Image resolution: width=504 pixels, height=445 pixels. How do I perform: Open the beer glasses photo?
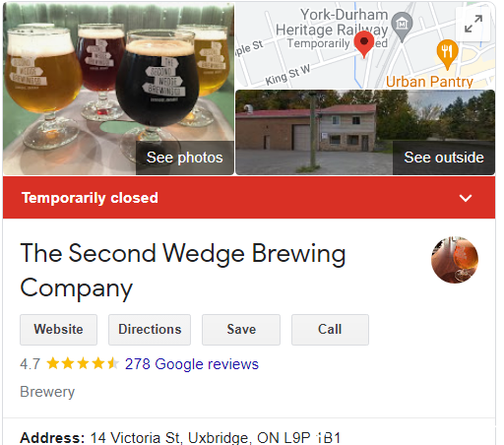pyautogui.click(x=118, y=89)
